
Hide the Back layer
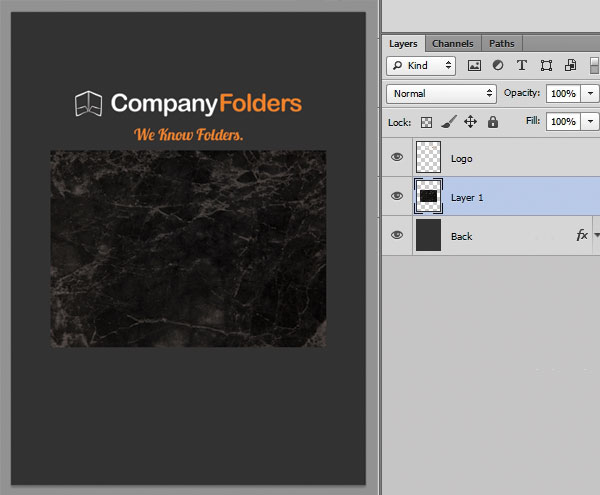point(397,234)
